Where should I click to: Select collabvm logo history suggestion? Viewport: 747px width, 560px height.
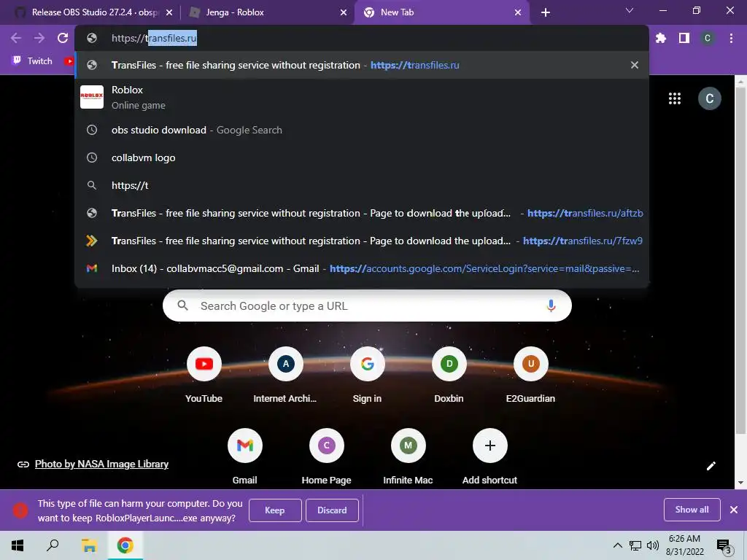click(362, 157)
